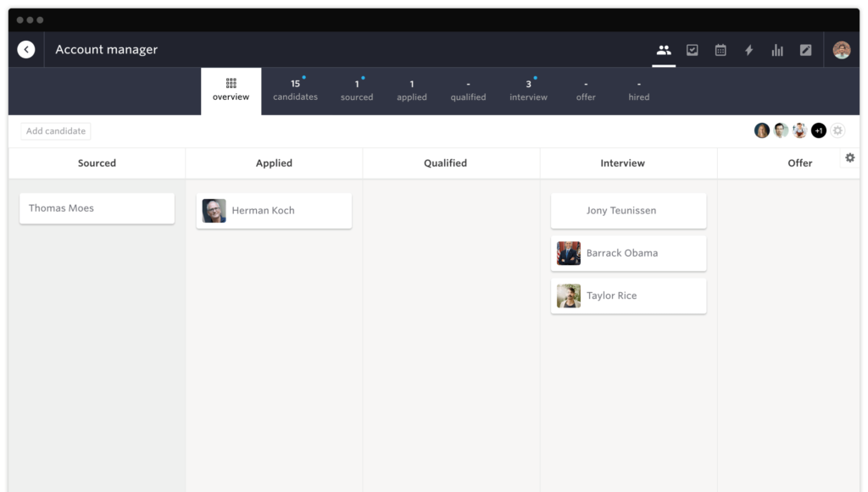Show the +1 additional team members
This screenshot has height=492, width=868.
click(819, 130)
